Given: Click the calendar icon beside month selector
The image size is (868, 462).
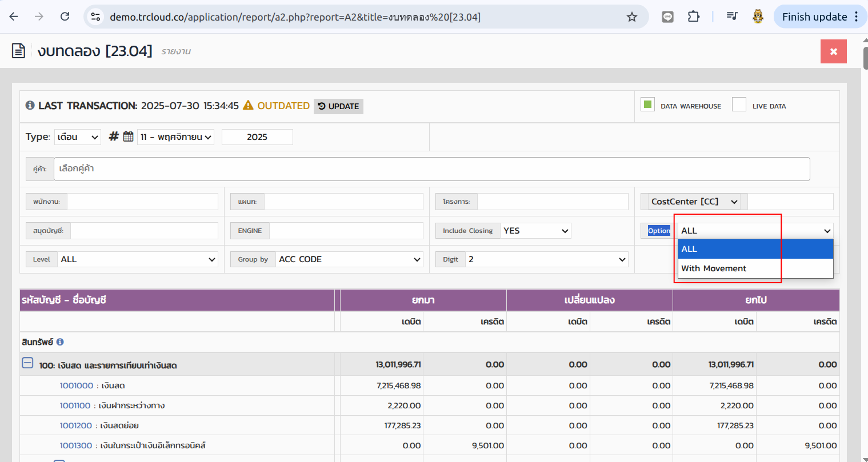Looking at the screenshot, I should 128,136.
